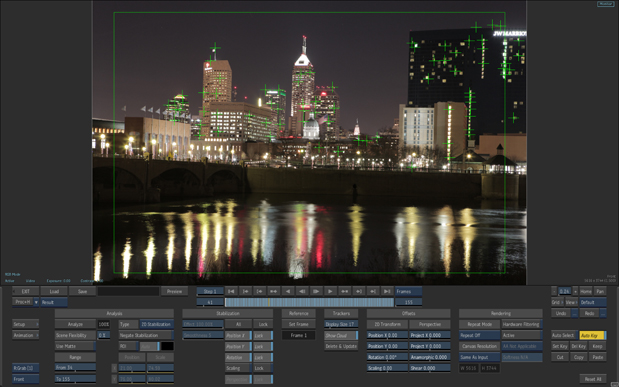Click the frame timeline bar
This screenshot has width=619, height=387.
coord(309,302)
